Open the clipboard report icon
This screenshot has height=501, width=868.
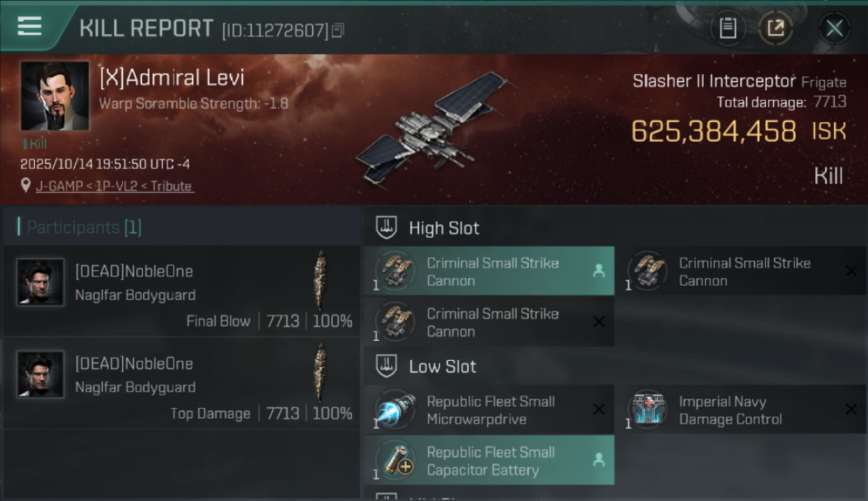pyautogui.click(x=728, y=28)
